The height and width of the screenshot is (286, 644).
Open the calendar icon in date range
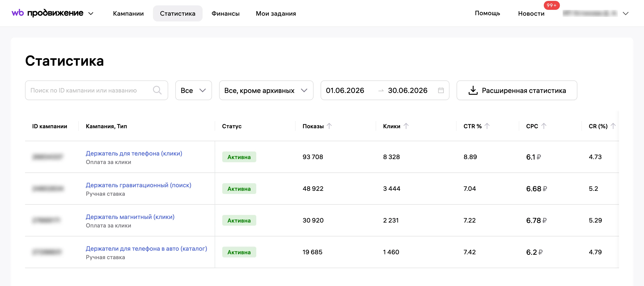tap(441, 90)
